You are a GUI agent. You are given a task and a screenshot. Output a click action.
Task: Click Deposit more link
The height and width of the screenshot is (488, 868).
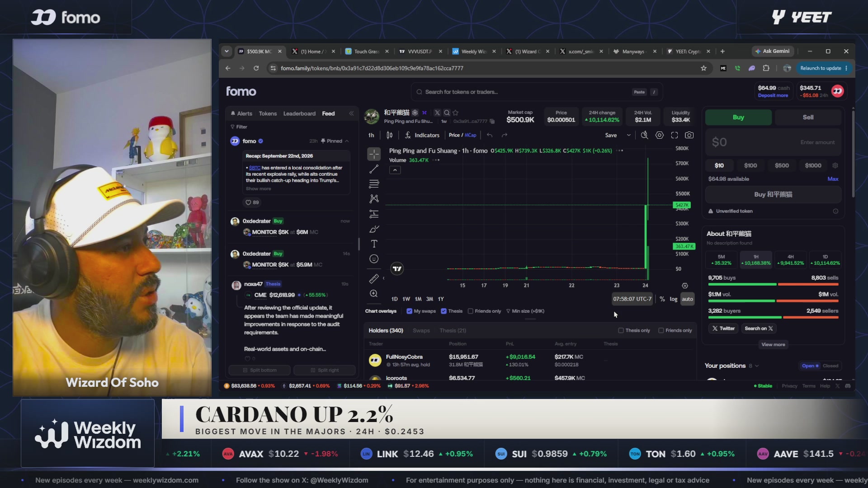(x=773, y=95)
